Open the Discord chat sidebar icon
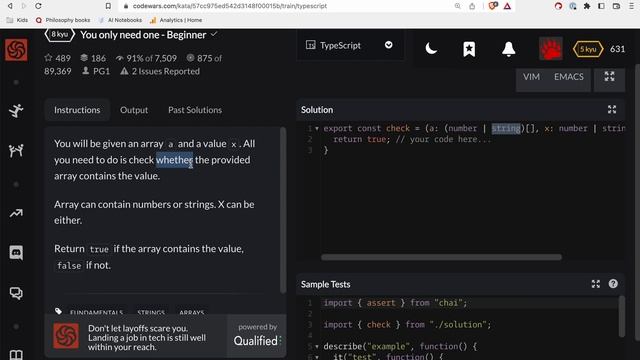Image resolution: width=640 pixels, height=360 pixels. (16, 253)
